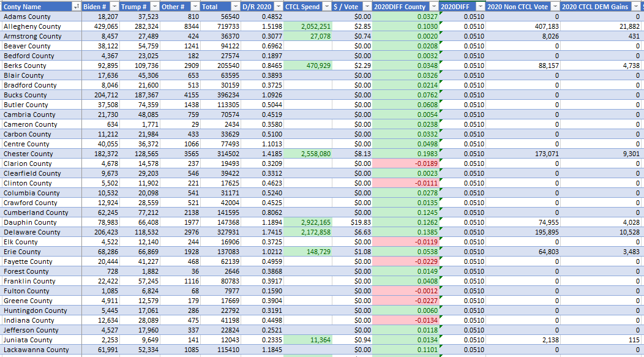This screenshot has height=357, width=644.
Task: Click Fayette 2020DIFF County value -0.0229
Action: click(426, 261)
